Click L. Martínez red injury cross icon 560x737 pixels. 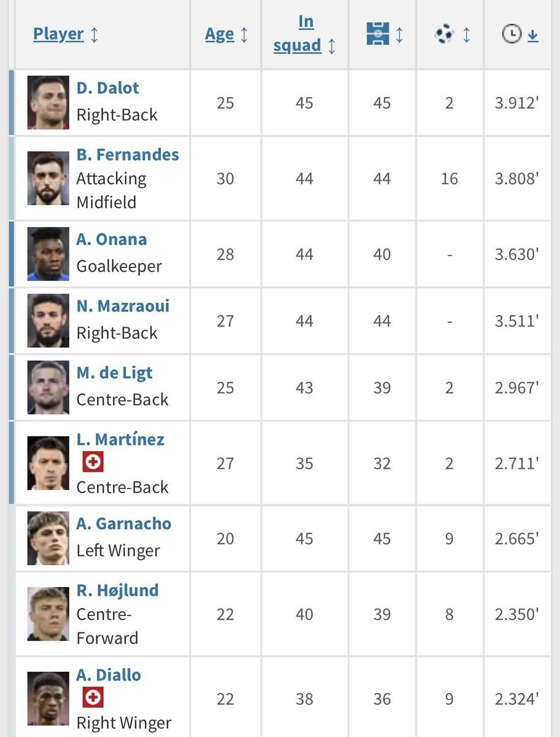[93, 462]
